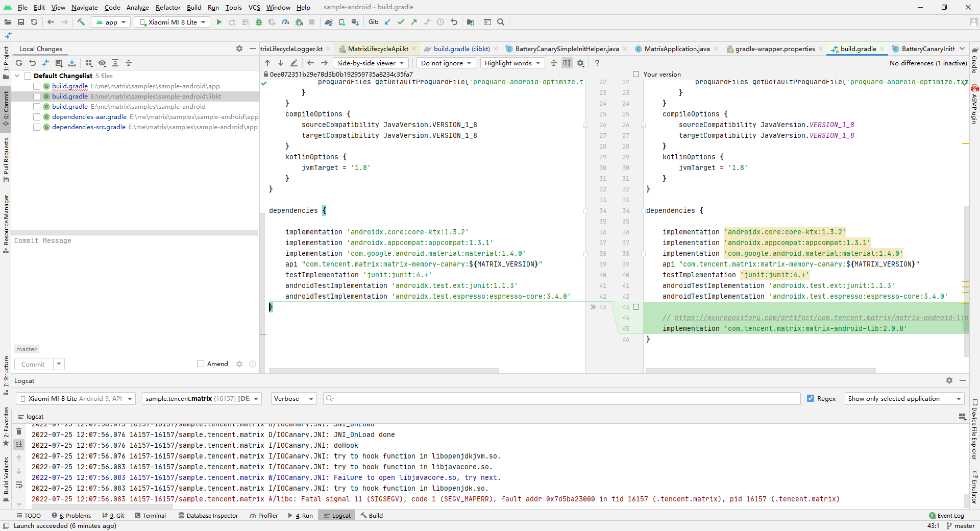This screenshot has width=980, height=531.
Task: Click the Logcat search input field
Action: click(561, 399)
